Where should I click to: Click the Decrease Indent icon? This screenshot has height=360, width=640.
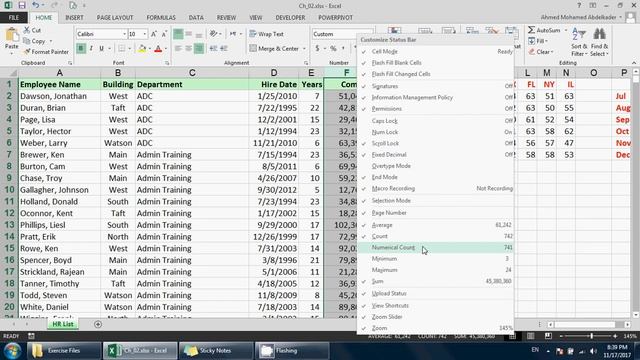coord(213,49)
